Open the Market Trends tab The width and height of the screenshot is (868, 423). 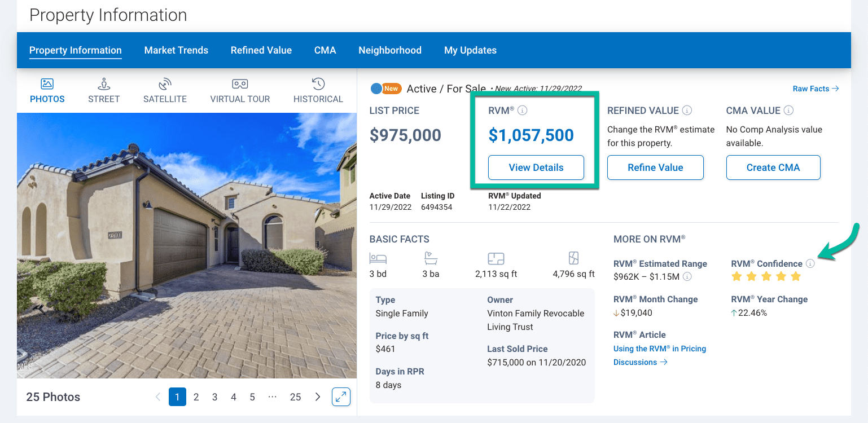tap(176, 50)
